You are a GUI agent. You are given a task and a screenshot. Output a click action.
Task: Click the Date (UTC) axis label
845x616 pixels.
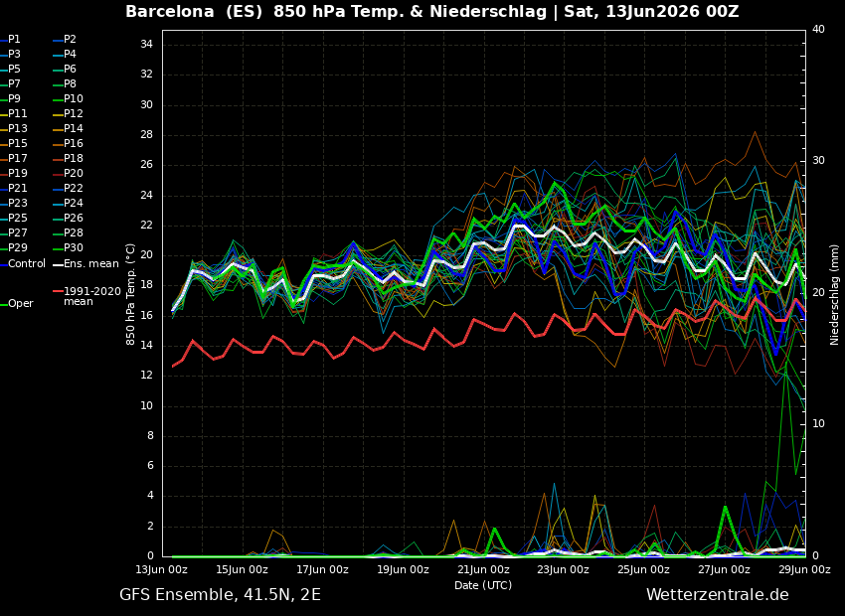483,585
